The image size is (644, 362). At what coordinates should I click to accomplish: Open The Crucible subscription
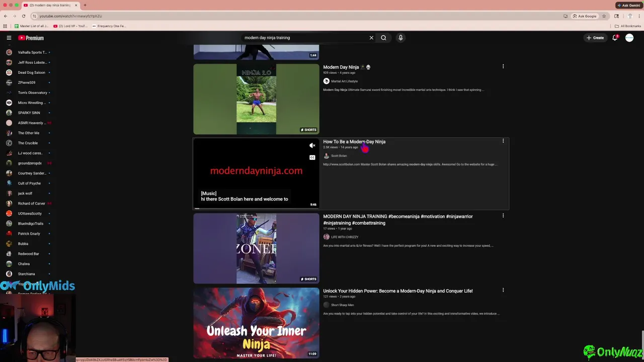pyautogui.click(x=28, y=143)
